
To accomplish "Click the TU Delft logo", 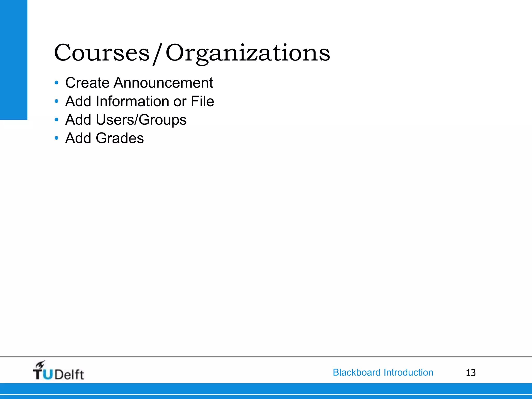I will coord(58,370).
